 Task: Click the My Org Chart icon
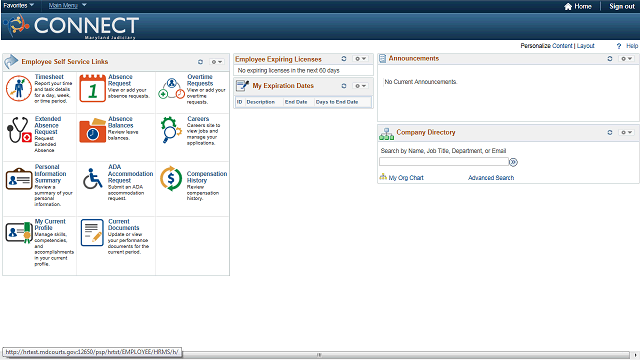pyautogui.click(x=383, y=177)
